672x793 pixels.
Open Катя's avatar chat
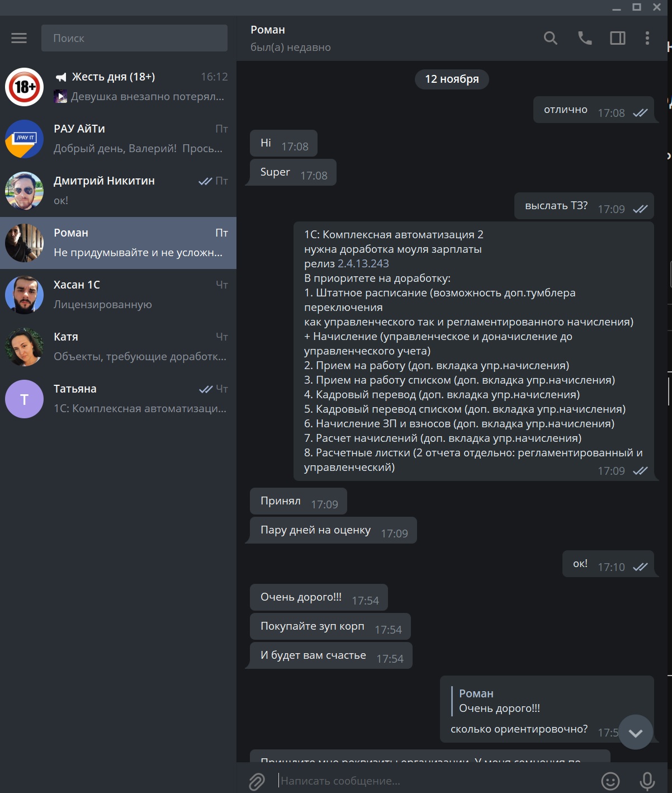click(x=24, y=347)
